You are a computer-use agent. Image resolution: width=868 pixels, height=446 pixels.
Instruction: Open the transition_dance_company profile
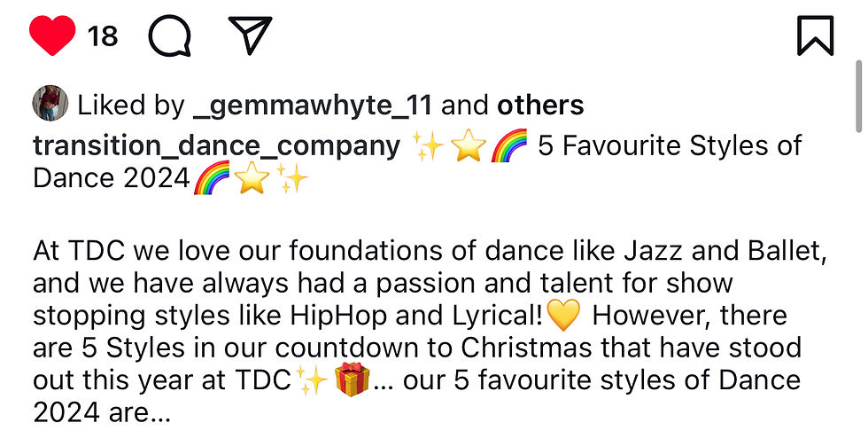216,146
